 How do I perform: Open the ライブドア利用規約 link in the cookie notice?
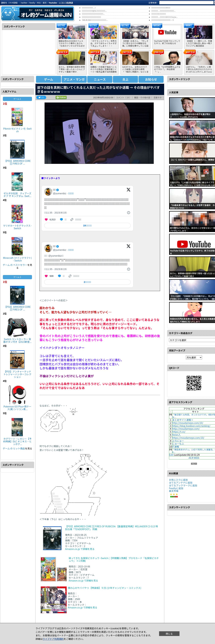coord(53,639)
